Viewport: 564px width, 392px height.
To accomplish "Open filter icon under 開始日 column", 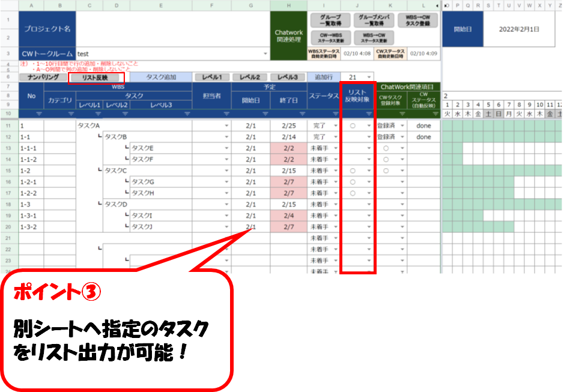I will [x=265, y=113].
